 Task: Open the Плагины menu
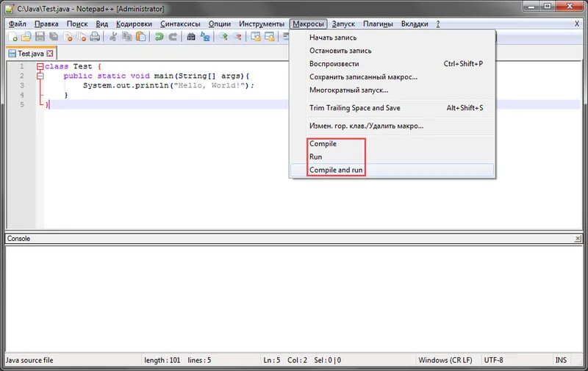378,24
